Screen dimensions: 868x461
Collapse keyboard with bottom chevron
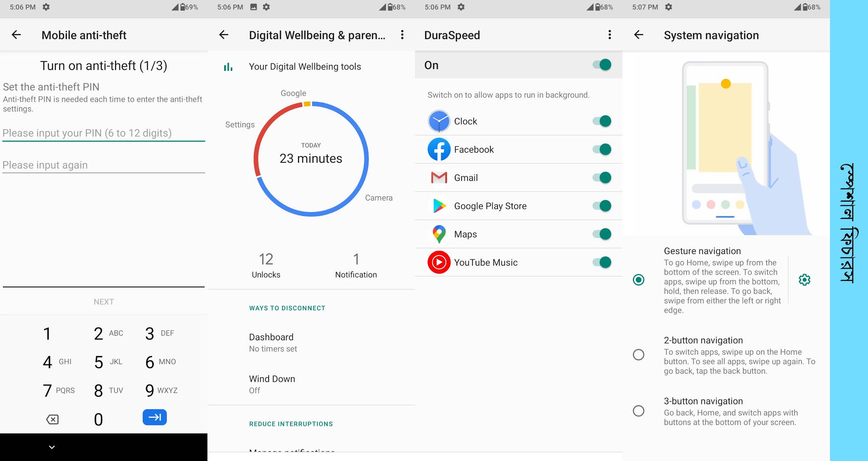point(52,447)
